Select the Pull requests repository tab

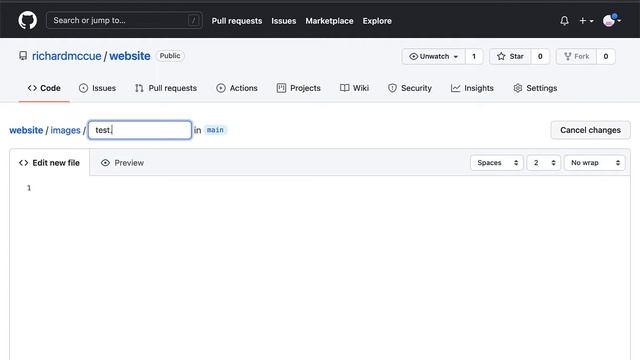166,88
